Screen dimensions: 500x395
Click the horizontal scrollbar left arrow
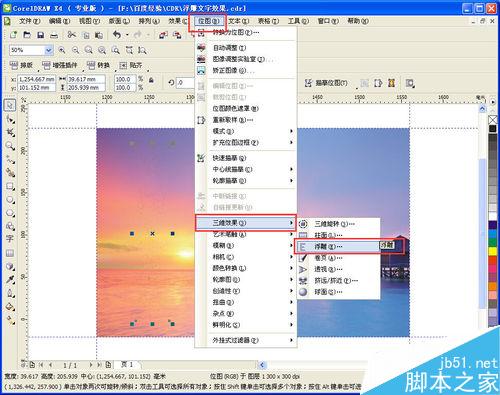pos(262,365)
